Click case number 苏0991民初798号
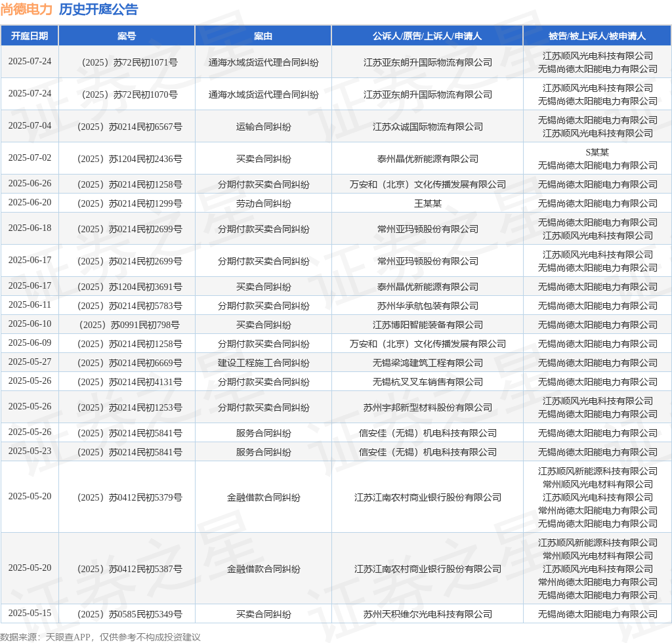 129,325
